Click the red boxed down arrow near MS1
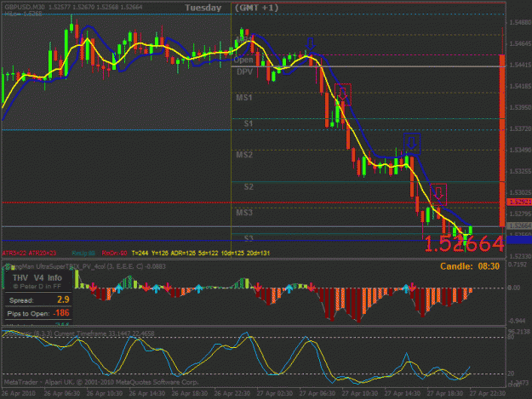Viewport: 532px width, 399px height. tap(343, 94)
